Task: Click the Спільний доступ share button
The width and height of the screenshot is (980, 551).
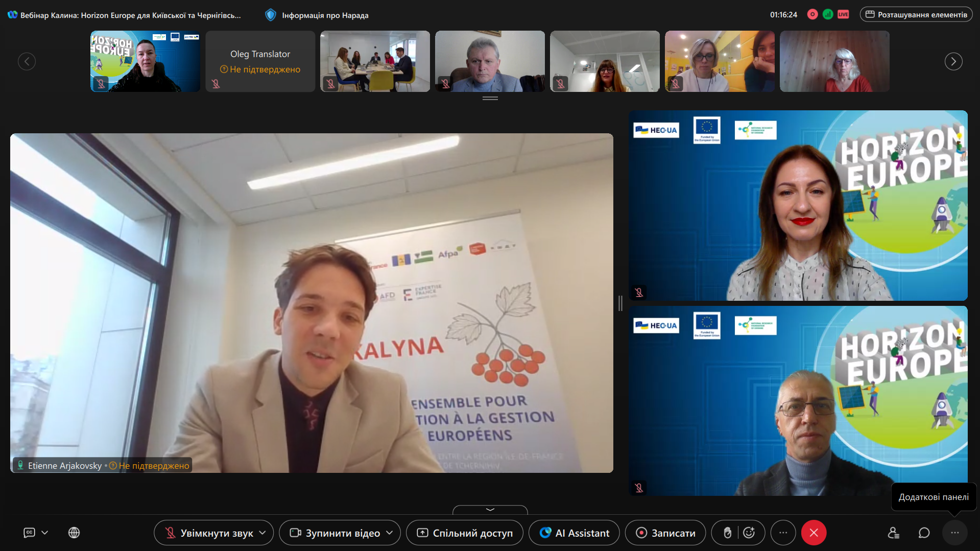Action: (x=465, y=533)
